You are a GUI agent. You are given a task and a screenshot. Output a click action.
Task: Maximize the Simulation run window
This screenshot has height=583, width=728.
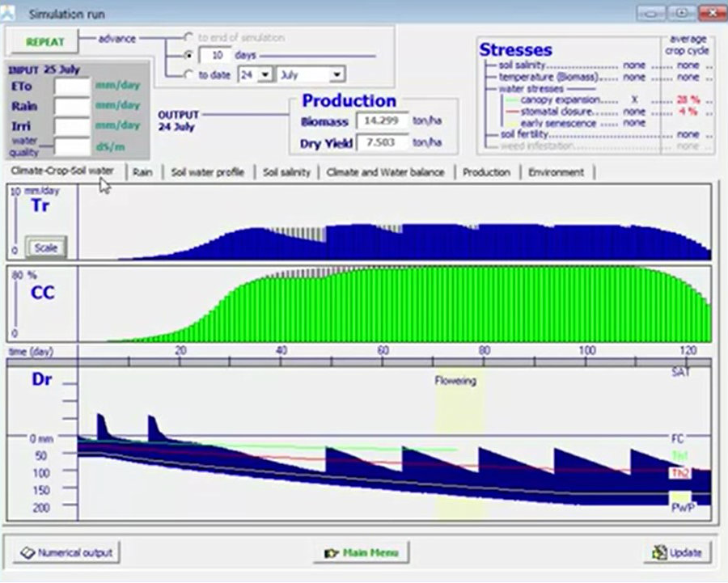[682, 13]
